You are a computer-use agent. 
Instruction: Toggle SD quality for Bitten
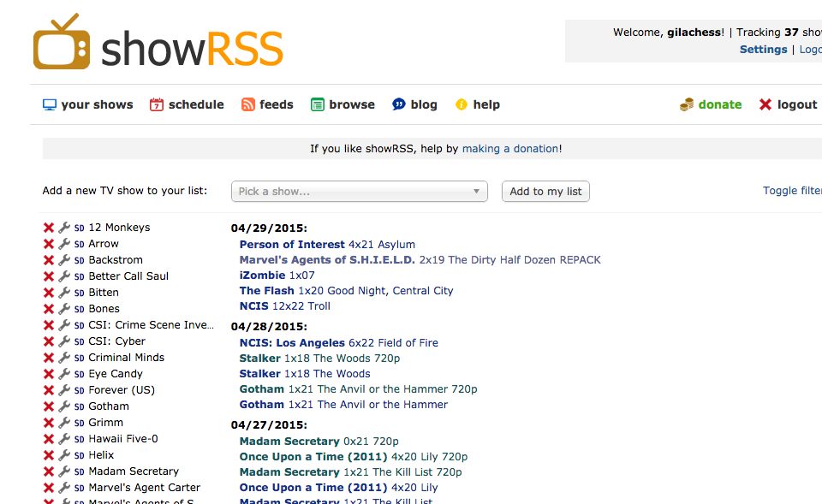79,293
